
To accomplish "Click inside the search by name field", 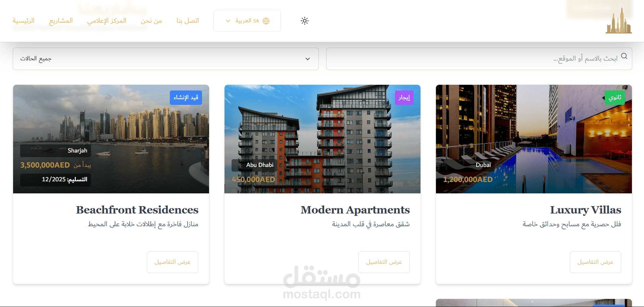I will 479,59.
